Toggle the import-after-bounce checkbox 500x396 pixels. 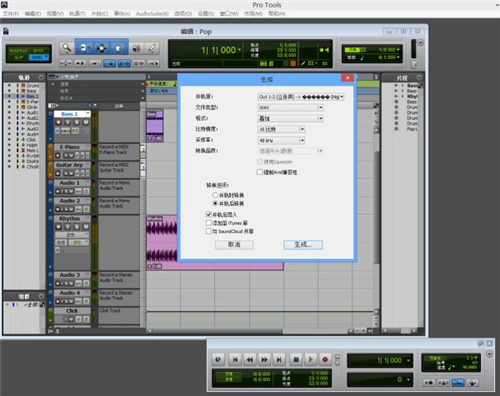pos(209,214)
